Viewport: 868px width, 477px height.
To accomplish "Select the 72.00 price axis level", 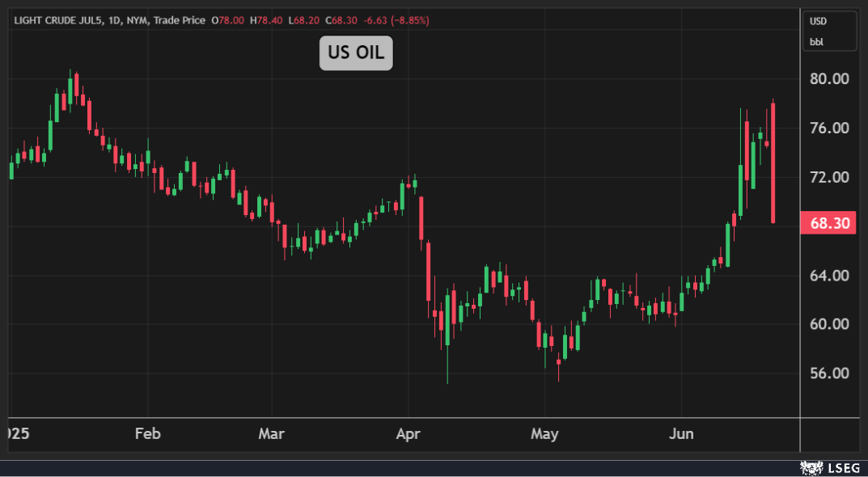I will pyautogui.click(x=828, y=178).
